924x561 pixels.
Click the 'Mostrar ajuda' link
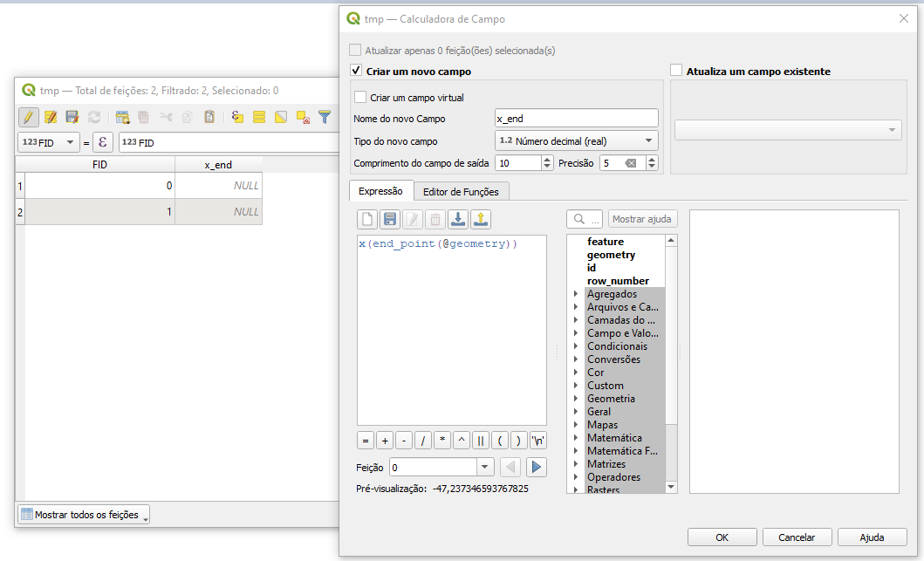(x=642, y=218)
